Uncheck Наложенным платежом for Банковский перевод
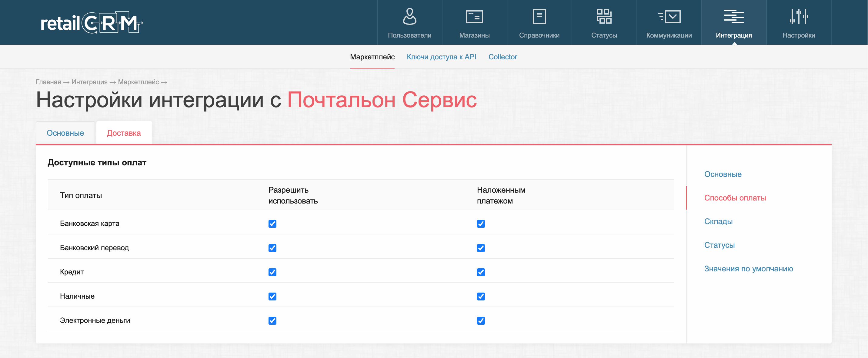 481,248
